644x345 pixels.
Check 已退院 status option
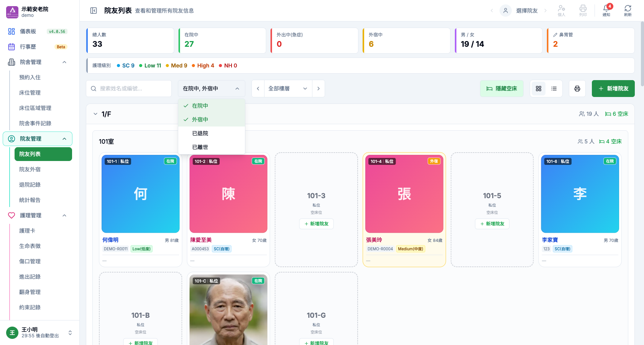click(212, 133)
